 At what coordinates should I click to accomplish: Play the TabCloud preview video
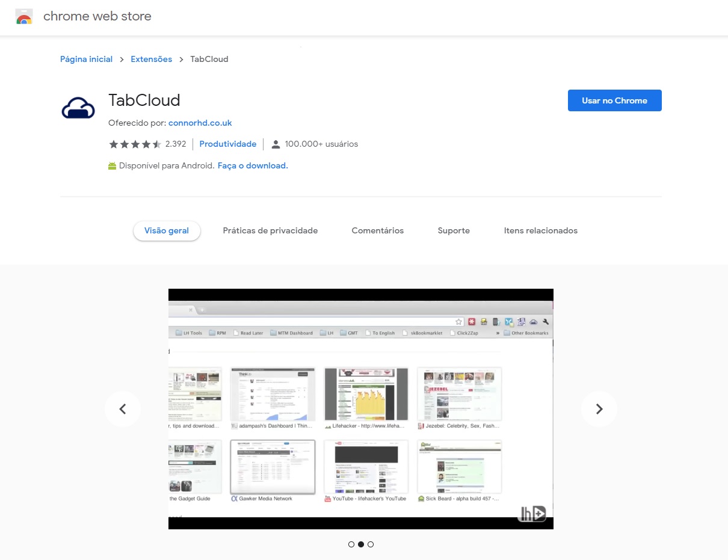361,409
